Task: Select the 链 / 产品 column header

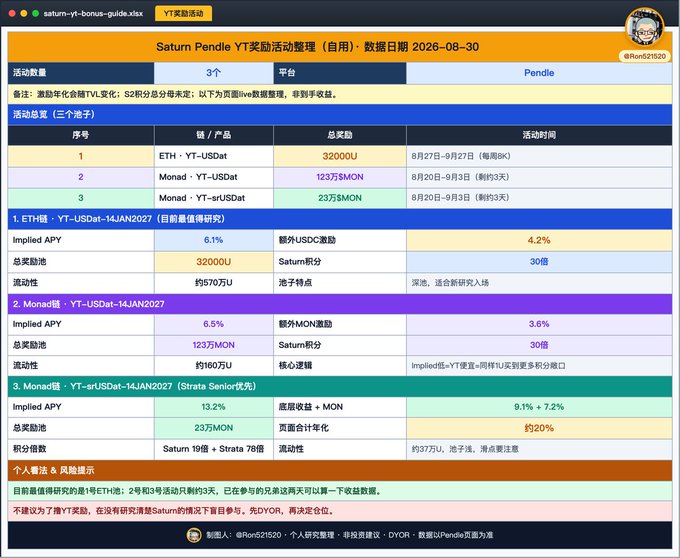Action: (214, 135)
